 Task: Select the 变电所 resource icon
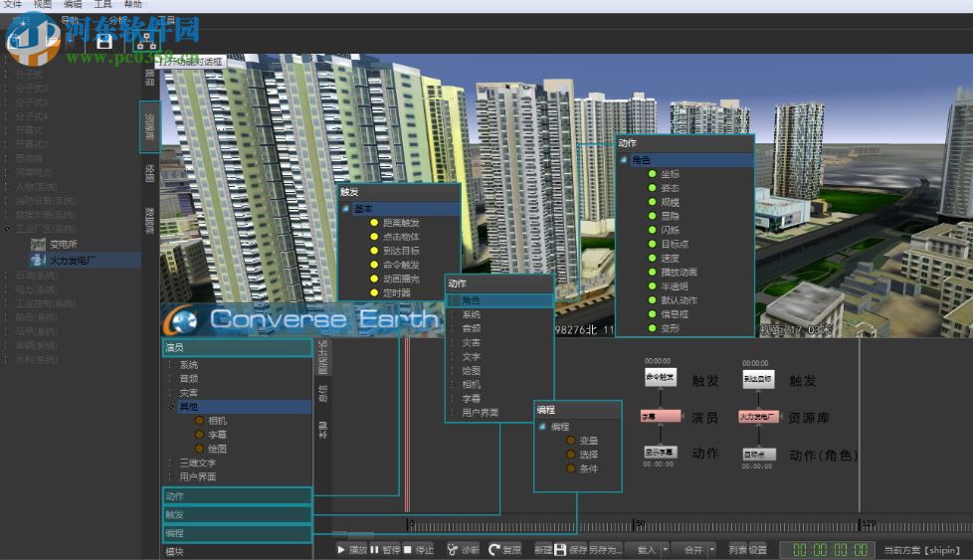(x=38, y=244)
